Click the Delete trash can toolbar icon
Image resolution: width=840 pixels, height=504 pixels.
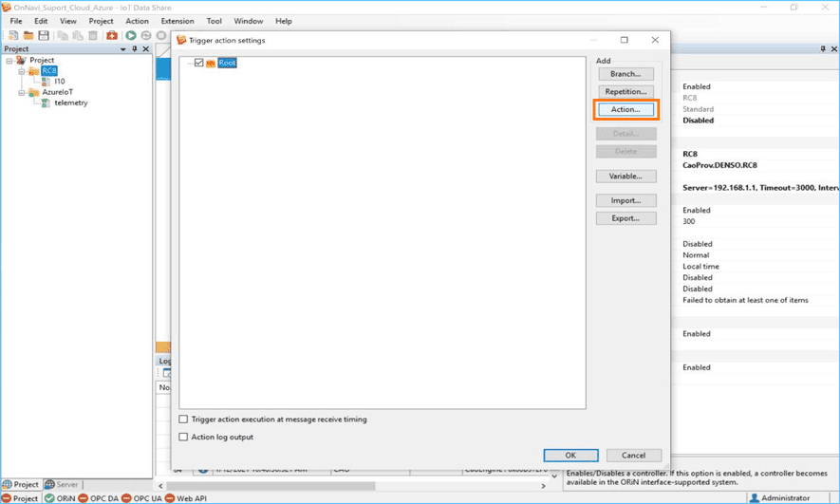[x=93, y=35]
